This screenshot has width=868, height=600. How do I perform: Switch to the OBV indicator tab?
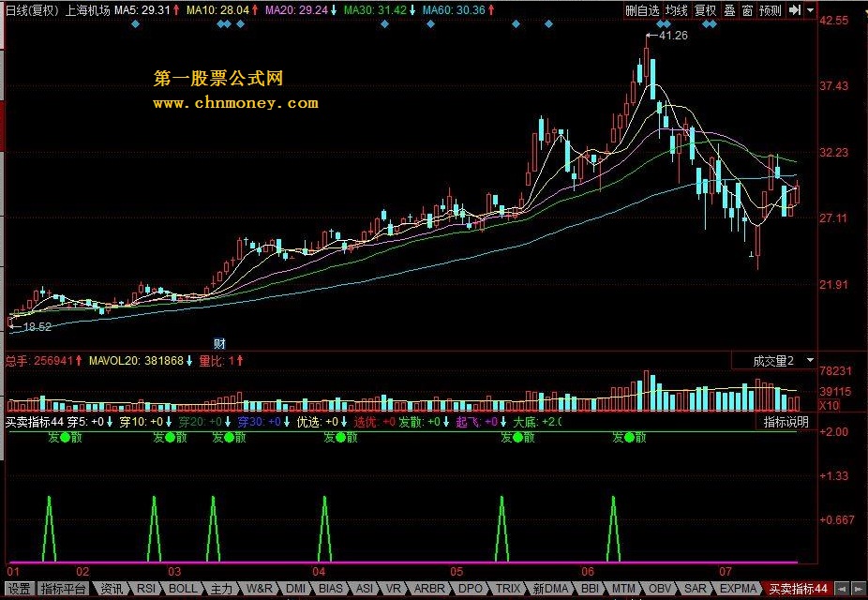coord(659,589)
